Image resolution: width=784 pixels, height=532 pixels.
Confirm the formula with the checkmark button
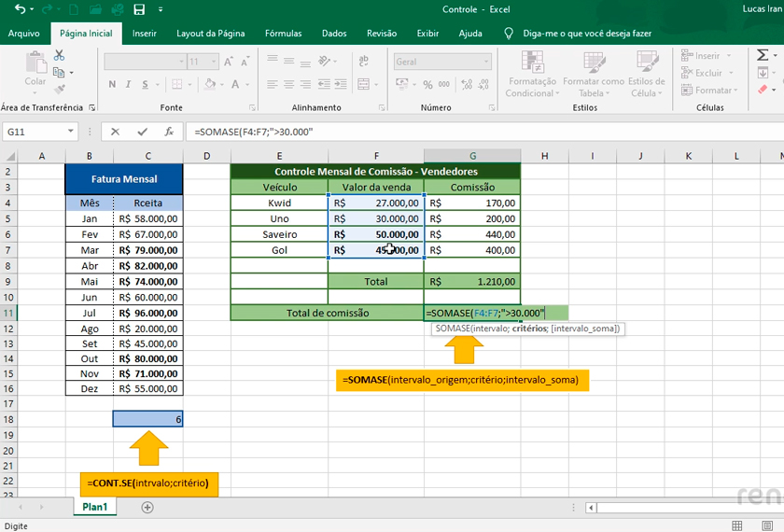(142, 132)
